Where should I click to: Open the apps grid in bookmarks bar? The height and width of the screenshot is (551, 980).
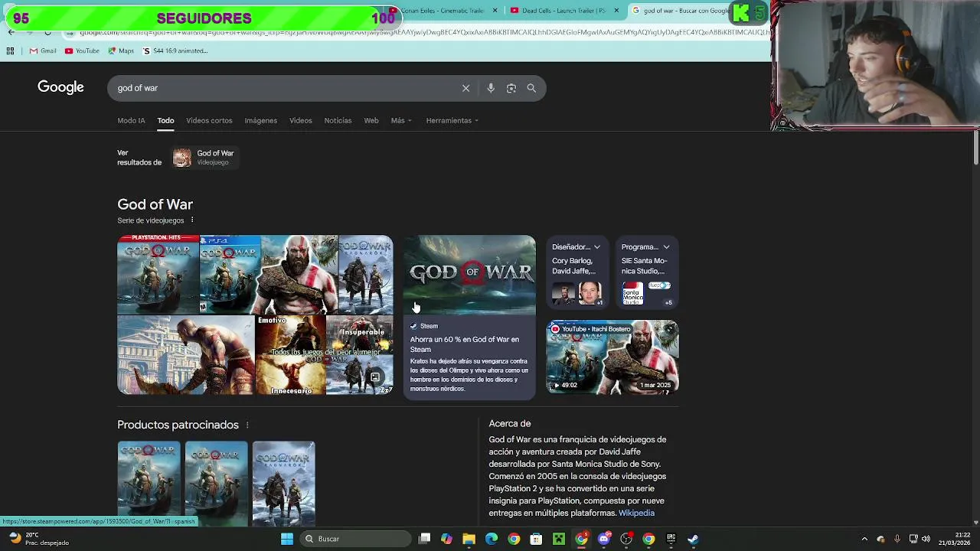10,51
